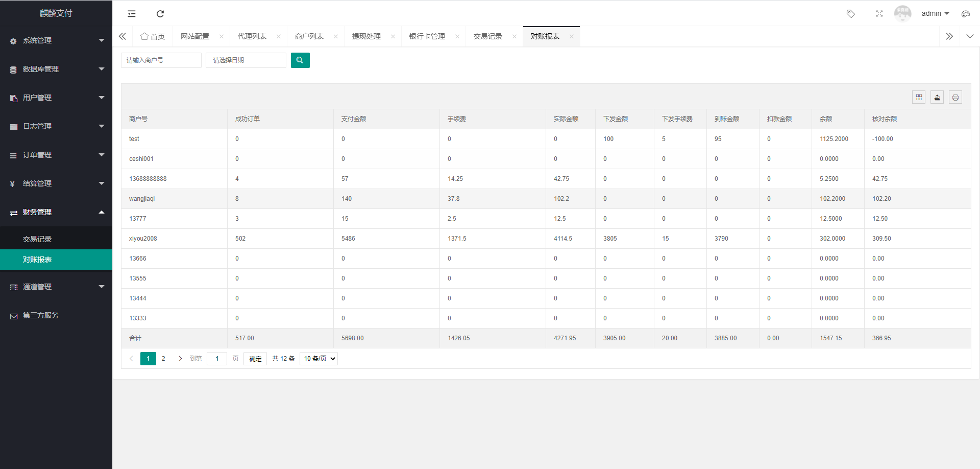The image size is (980, 469).
Task: Click the 确定 pagination confirm button
Action: pos(255,358)
